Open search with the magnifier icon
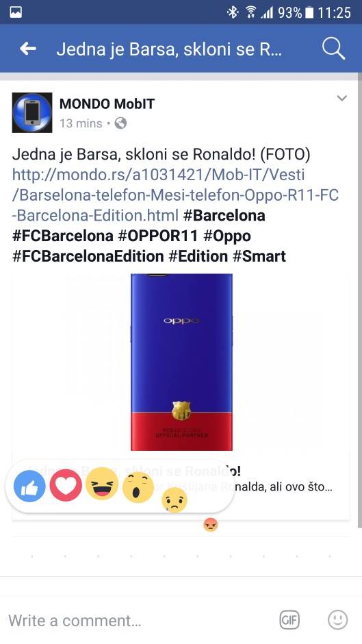The width and height of the screenshot is (362, 644). coord(333,49)
